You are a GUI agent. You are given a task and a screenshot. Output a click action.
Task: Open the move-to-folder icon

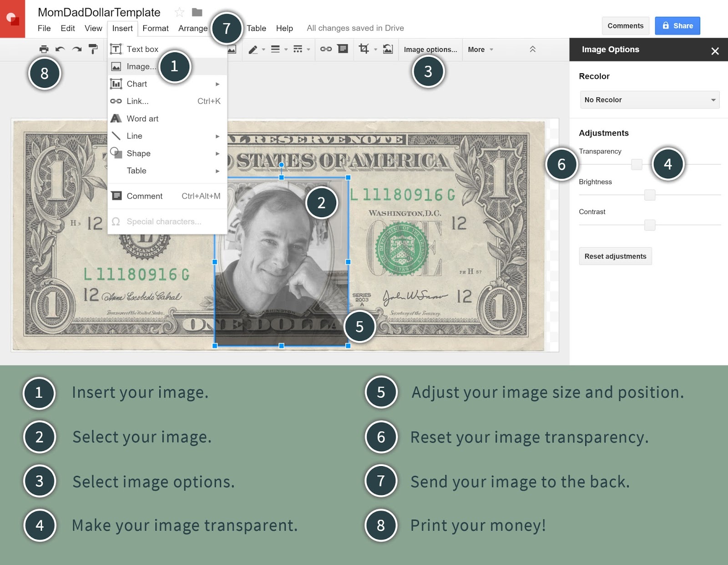click(x=197, y=12)
